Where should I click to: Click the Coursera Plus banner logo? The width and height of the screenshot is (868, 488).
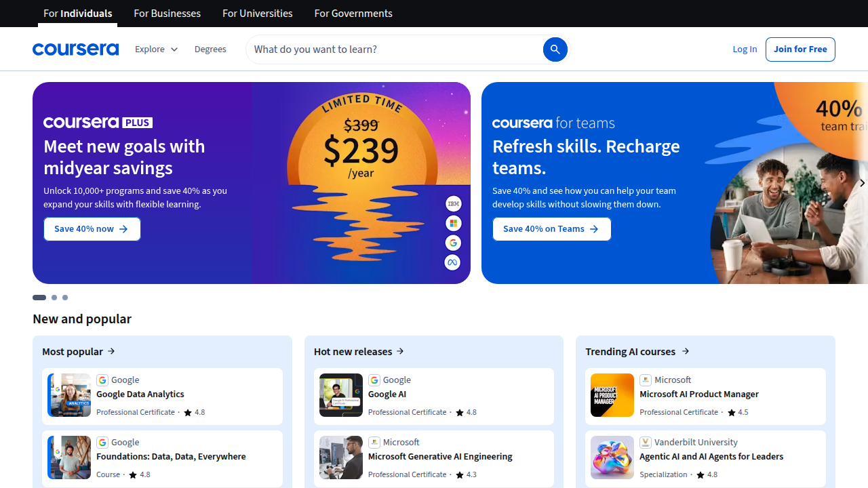pyautogui.click(x=98, y=123)
